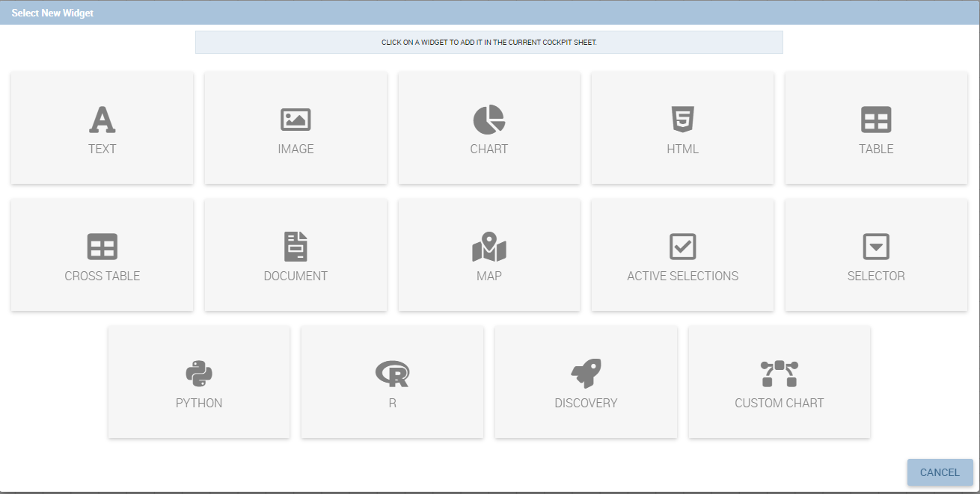
Task: Select the Custom Chart widget nodes icon
Action: 780,374
